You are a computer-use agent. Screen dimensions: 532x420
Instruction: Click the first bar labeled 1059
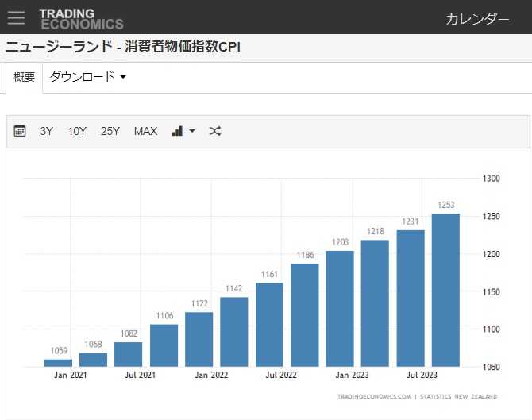coord(59,363)
